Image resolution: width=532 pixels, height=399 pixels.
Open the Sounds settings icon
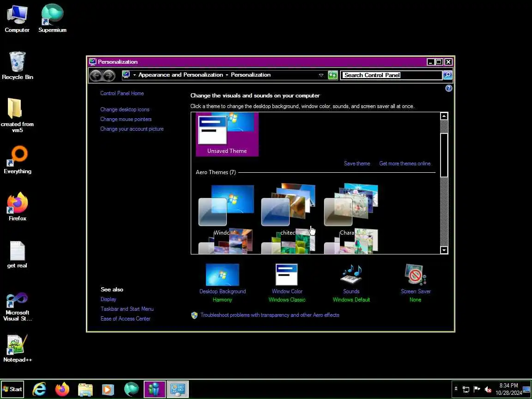click(351, 274)
